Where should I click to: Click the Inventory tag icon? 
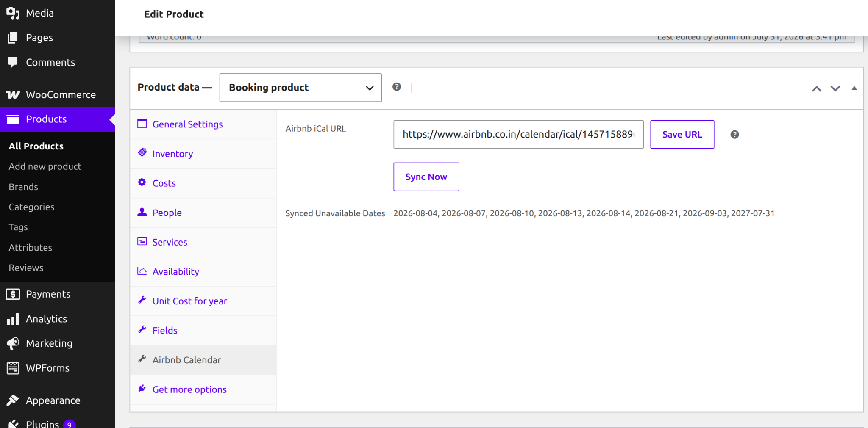coord(142,152)
